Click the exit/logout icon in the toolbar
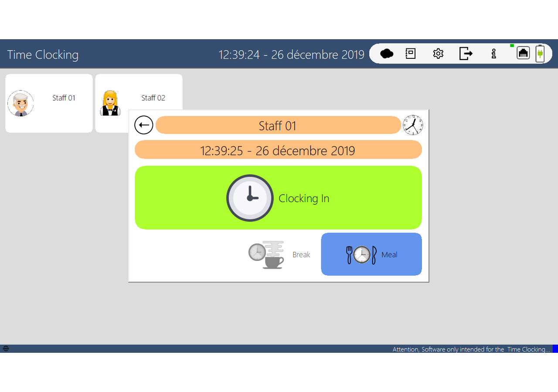The image size is (558, 392). (466, 53)
